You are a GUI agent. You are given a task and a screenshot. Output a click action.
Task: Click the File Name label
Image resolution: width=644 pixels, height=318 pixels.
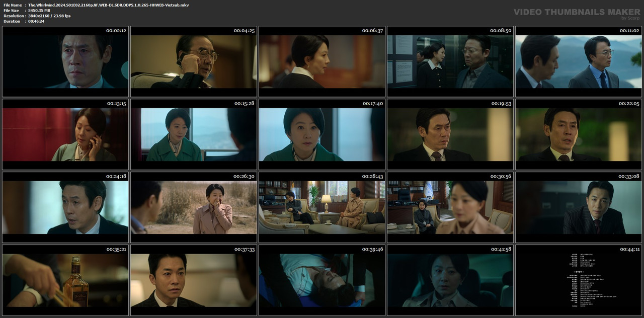click(12, 5)
